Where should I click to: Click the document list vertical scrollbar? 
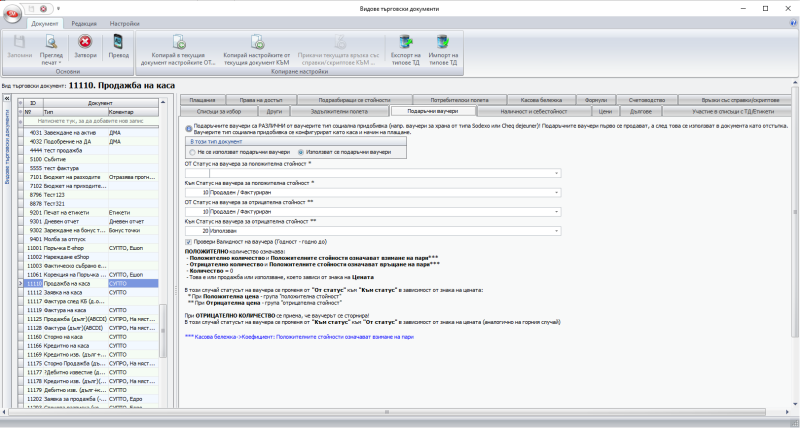coord(163,331)
